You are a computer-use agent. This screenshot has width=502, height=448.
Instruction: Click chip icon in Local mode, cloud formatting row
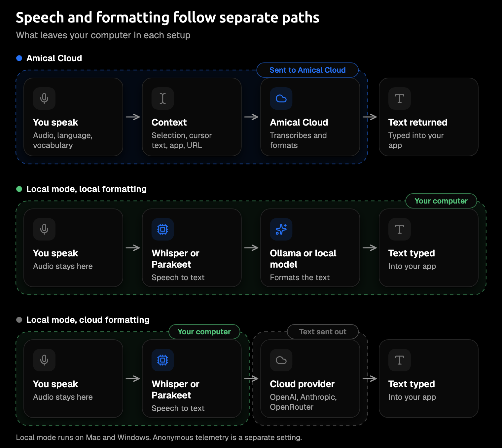(x=163, y=360)
